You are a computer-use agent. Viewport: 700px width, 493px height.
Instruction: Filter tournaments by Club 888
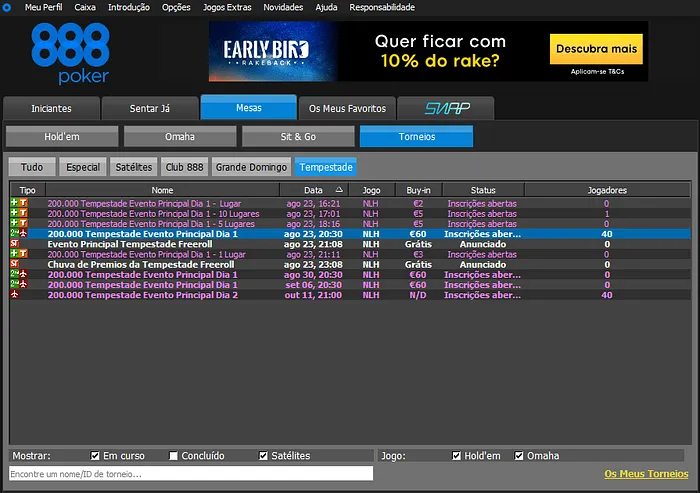click(184, 167)
